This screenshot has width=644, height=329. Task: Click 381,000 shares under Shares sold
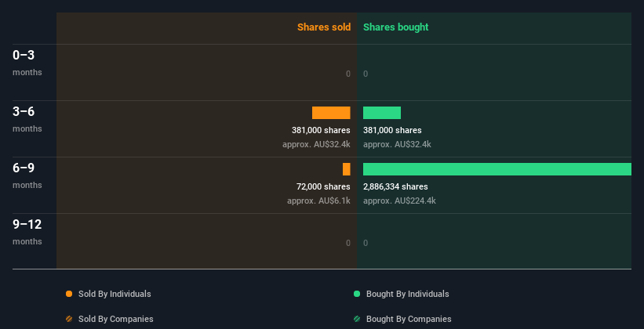tap(321, 131)
